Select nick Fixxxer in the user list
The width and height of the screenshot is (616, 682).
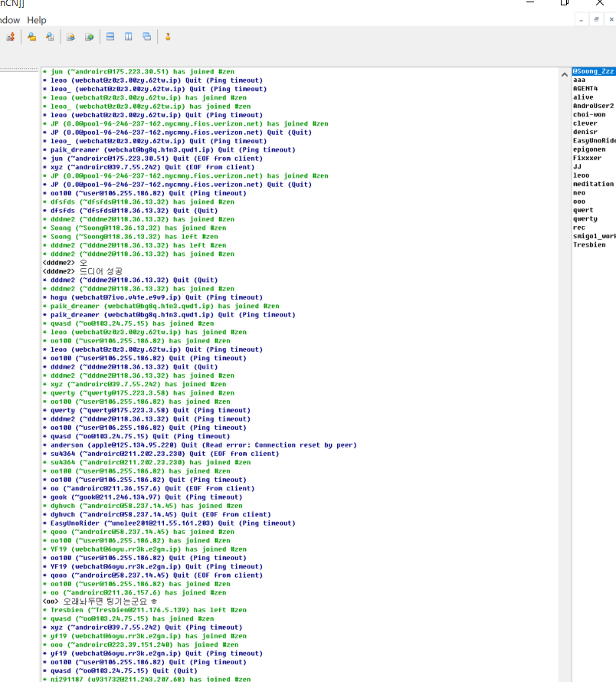click(588, 158)
